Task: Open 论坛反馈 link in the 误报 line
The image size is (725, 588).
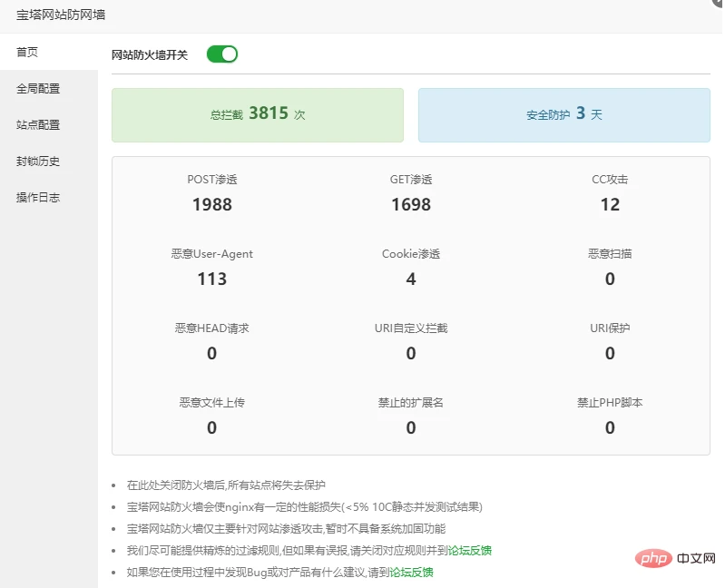Action: (470, 551)
